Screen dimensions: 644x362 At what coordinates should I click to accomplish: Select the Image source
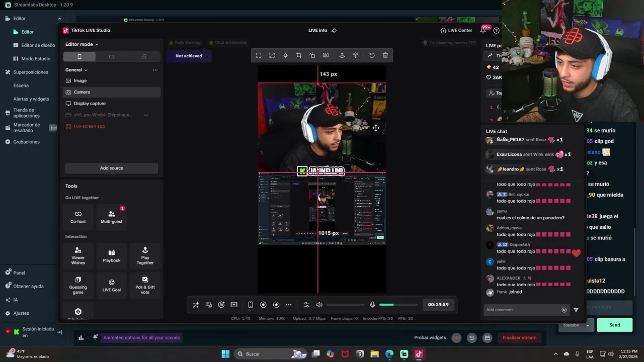111,80
